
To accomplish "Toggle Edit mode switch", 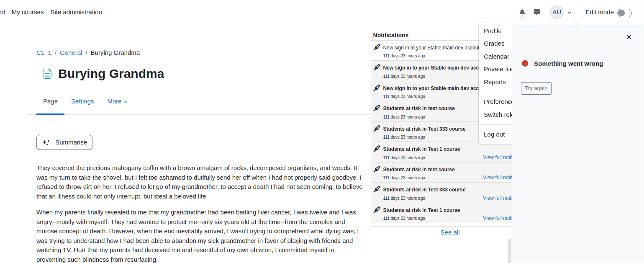I will click(x=624, y=13).
